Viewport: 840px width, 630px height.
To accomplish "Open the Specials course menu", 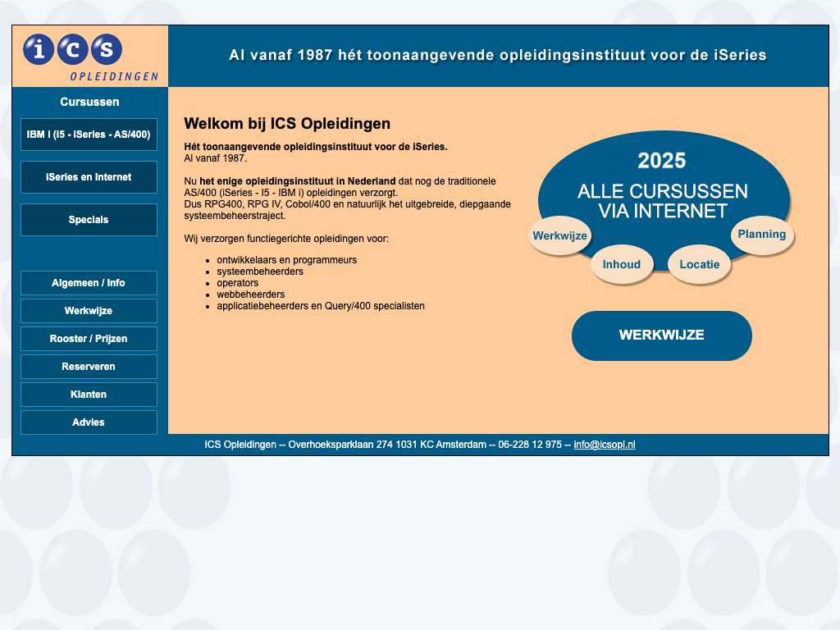I will tap(89, 220).
